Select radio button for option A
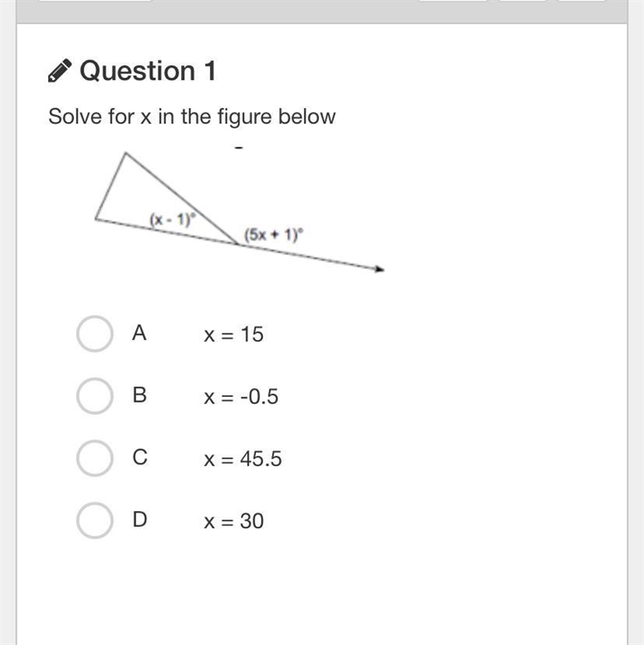 94,333
